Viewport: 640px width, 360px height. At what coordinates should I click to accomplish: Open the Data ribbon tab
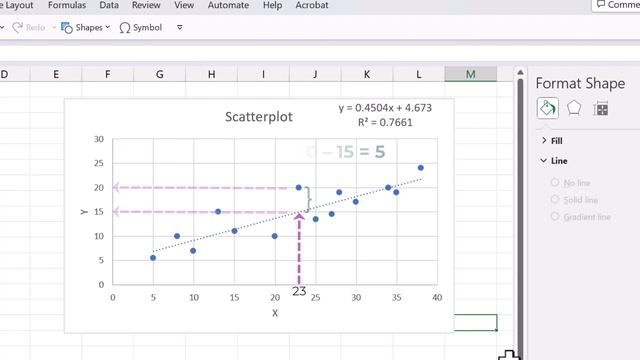point(109,5)
